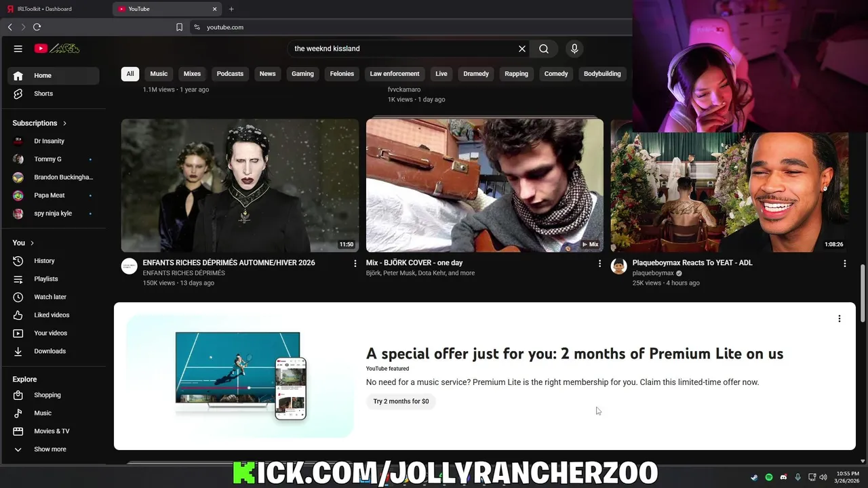The image size is (868, 488).
Task: Select the Bodybuilding filter chip
Action: [x=602, y=74]
